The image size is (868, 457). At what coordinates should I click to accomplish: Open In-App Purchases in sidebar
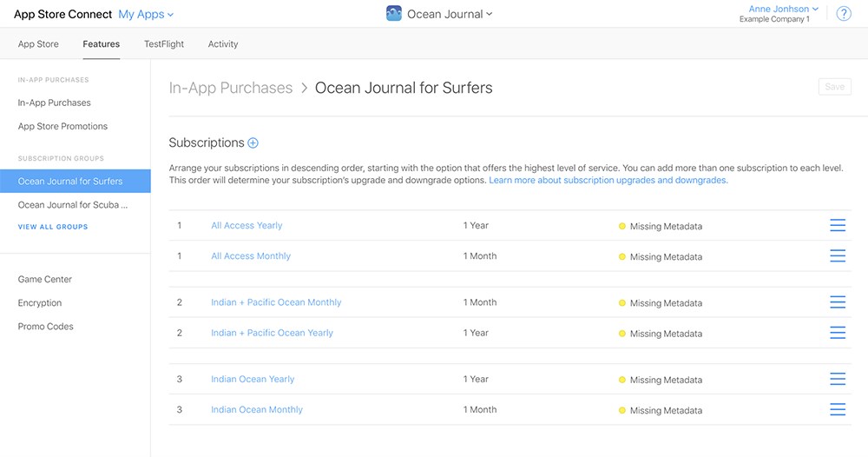point(54,103)
